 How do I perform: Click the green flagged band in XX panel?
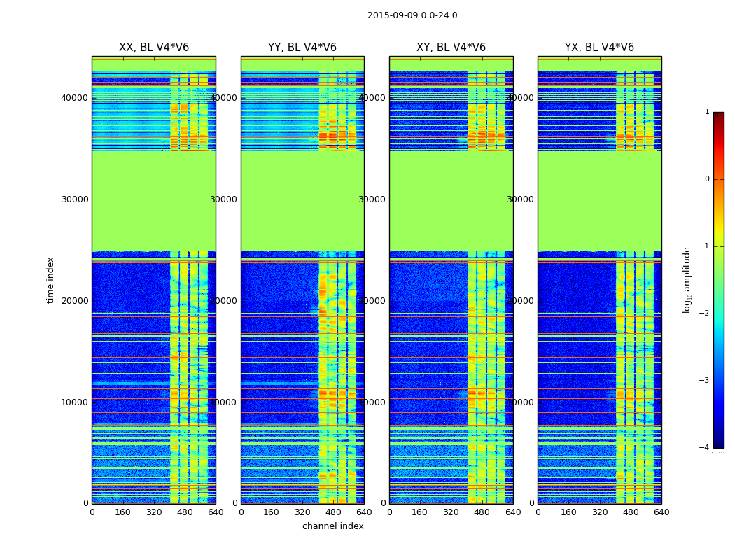click(154, 201)
